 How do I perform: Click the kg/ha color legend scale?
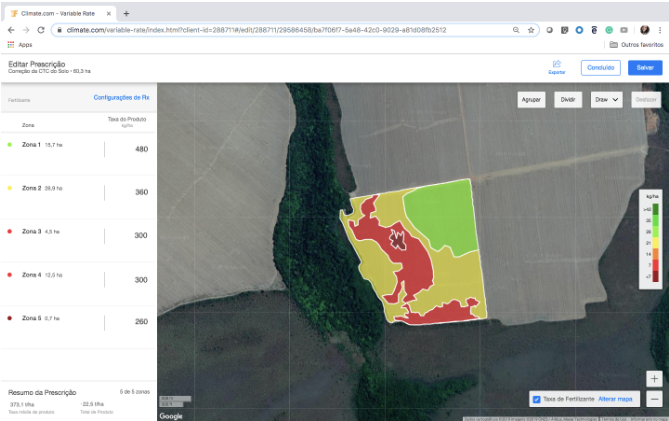click(x=651, y=239)
